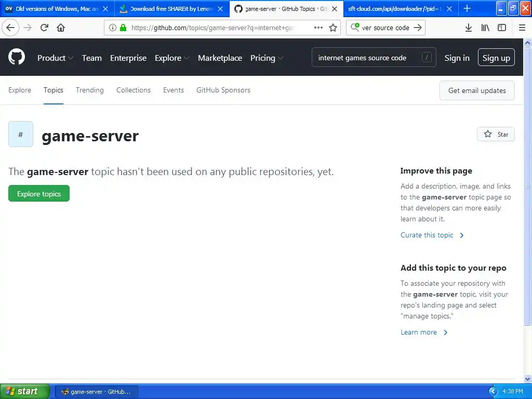The width and height of the screenshot is (532, 399).
Task: Click the Sign in link
Action: tap(457, 58)
